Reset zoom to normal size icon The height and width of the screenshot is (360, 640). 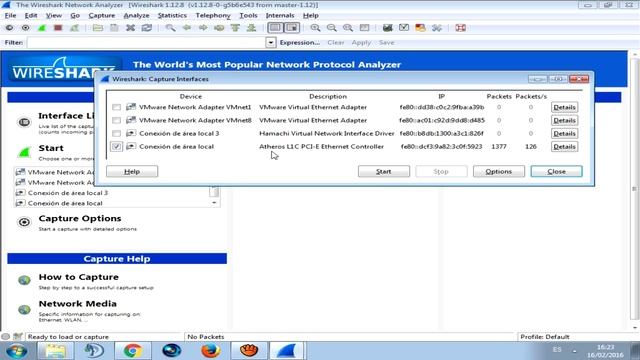click(348, 28)
